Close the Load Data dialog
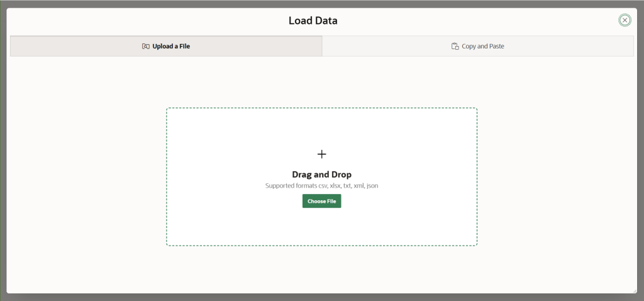The width and height of the screenshot is (644, 301). click(x=625, y=20)
